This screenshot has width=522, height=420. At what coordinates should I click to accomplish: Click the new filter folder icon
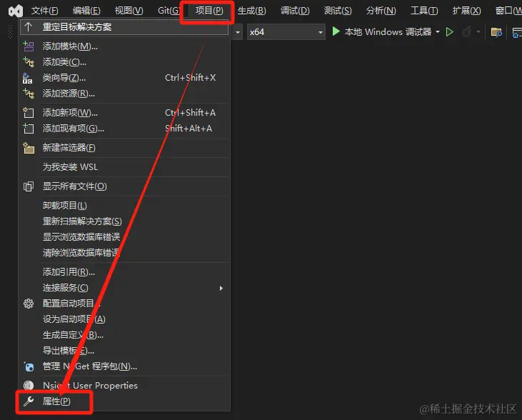pos(29,148)
